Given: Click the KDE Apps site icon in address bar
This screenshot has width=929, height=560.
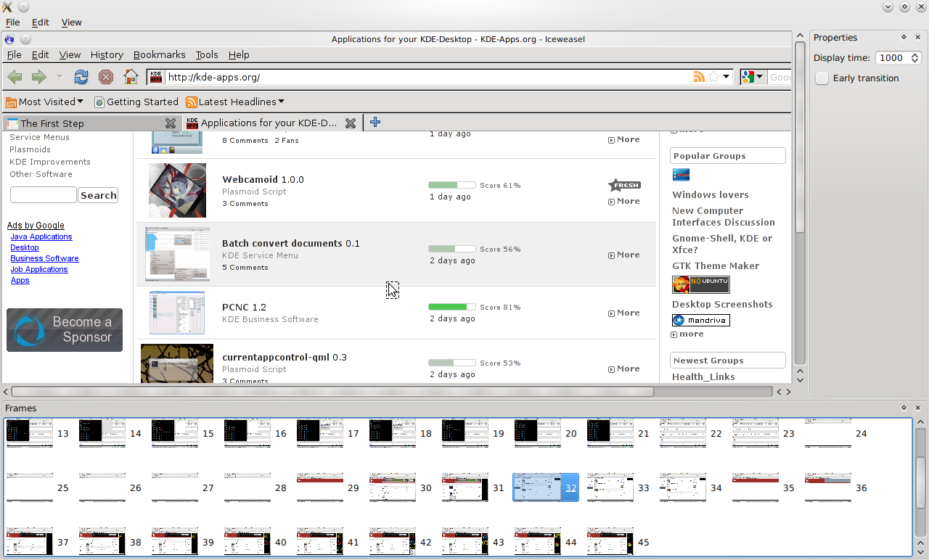Looking at the screenshot, I should 156,77.
